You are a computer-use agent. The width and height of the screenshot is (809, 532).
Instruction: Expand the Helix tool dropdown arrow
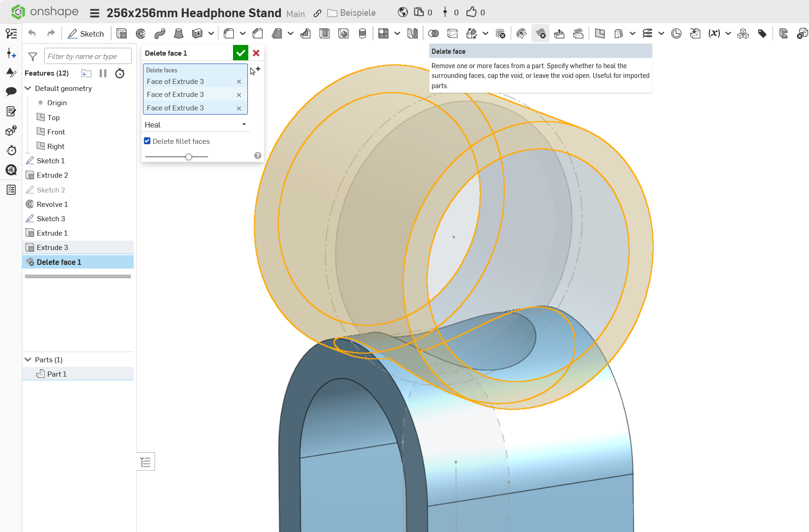[661, 33]
